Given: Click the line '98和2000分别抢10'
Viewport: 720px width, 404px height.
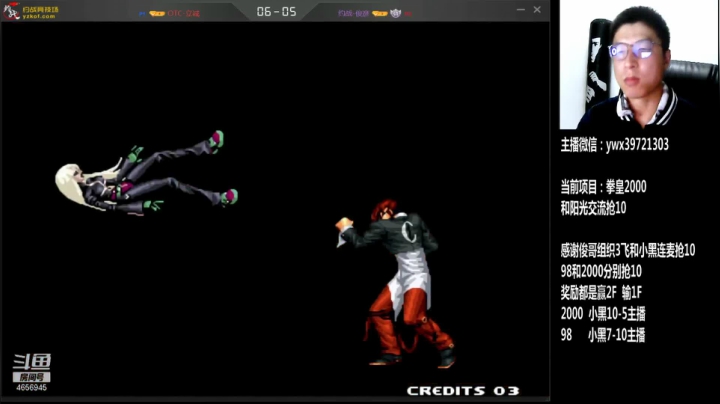Looking at the screenshot, I should pos(601,271).
